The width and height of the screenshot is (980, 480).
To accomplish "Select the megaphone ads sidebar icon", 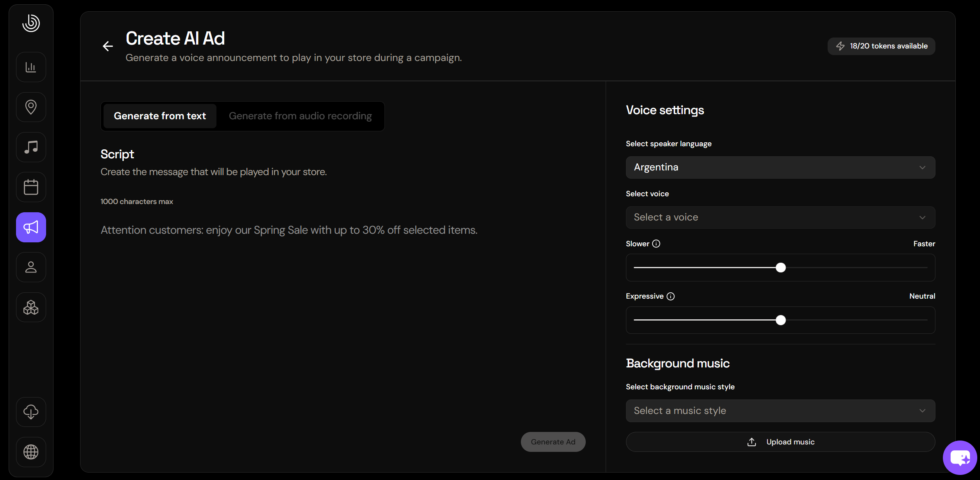I will pos(31,227).
